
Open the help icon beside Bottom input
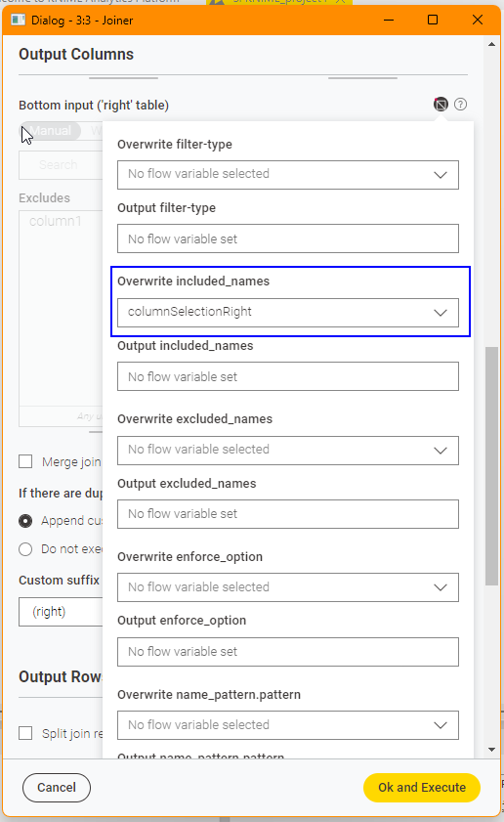(460, 105)
